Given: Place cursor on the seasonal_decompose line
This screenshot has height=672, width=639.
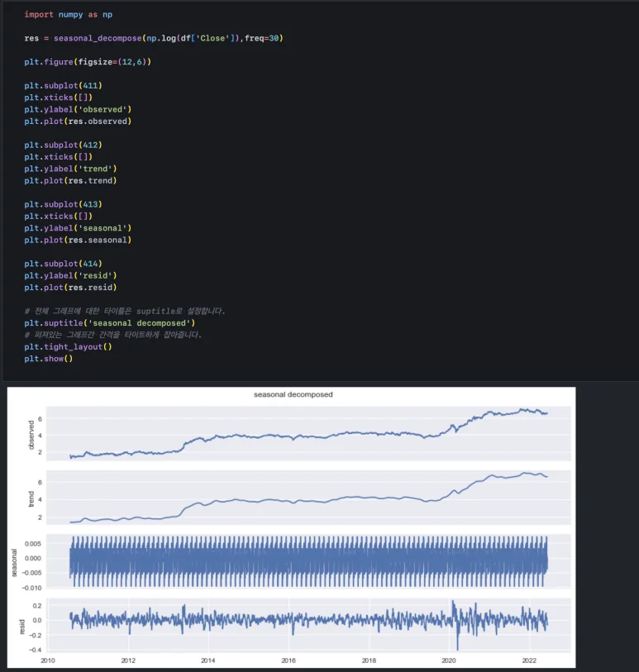Looking at the screenshot, I should point(154,39).
